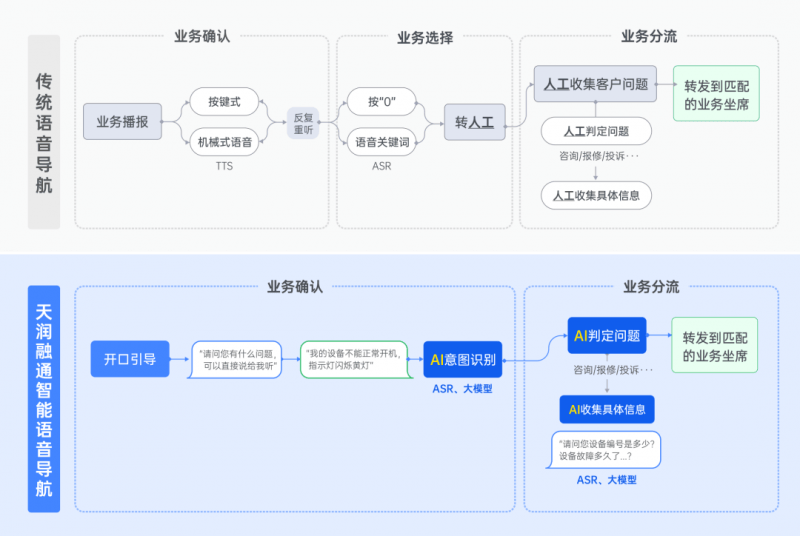Click the 按"0" rounded node
This screenshot has width=800, height=536.
point(382,101)
